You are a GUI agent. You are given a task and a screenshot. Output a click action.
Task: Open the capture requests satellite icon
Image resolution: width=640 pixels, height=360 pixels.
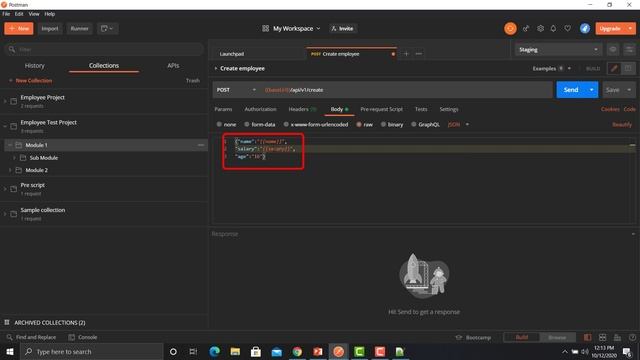[x=526, y=29]
